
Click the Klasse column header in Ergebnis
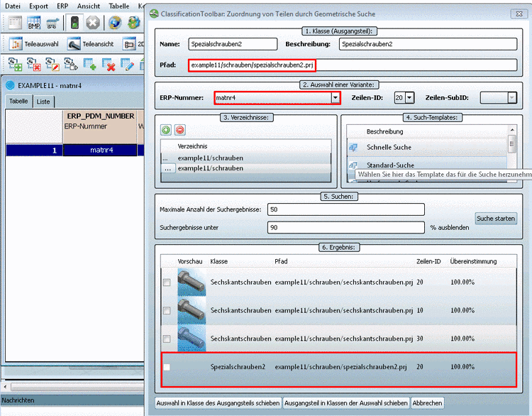click(219, 261)
